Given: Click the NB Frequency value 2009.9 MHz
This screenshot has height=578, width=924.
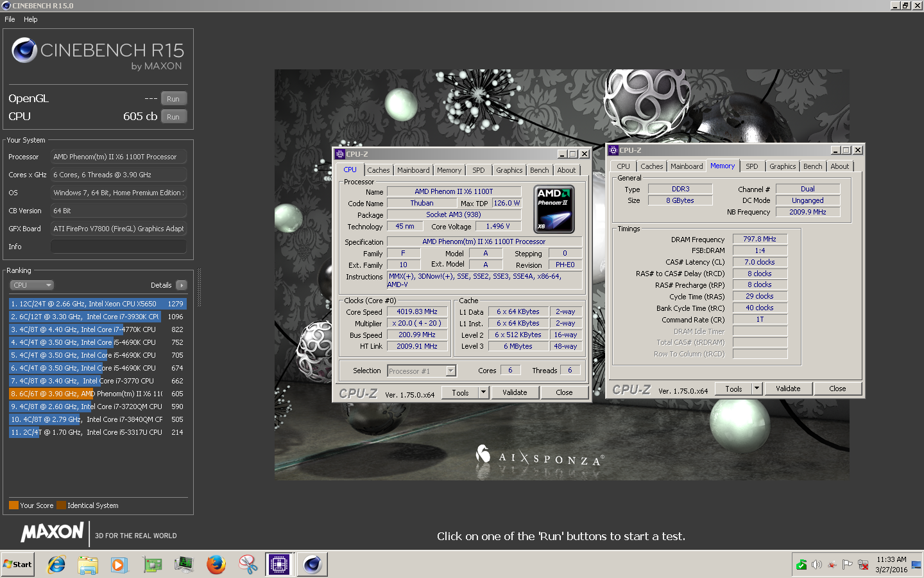Looking at the screenshot, I should (808, 212).
